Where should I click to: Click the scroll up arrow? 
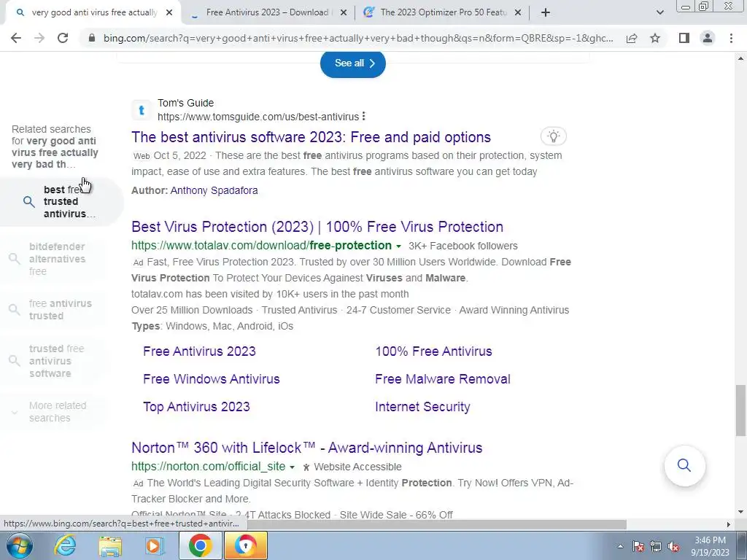(x=740, y=58)
